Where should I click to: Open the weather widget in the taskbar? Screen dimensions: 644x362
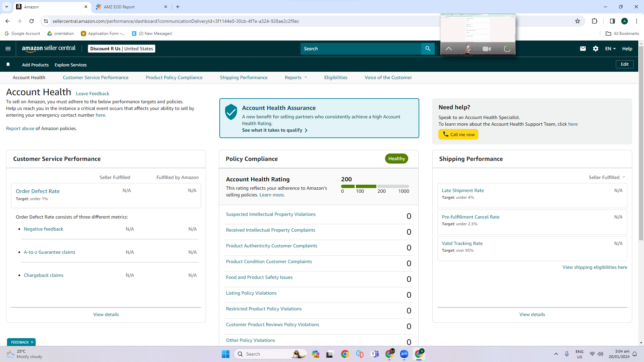click(x=24, y=354)
